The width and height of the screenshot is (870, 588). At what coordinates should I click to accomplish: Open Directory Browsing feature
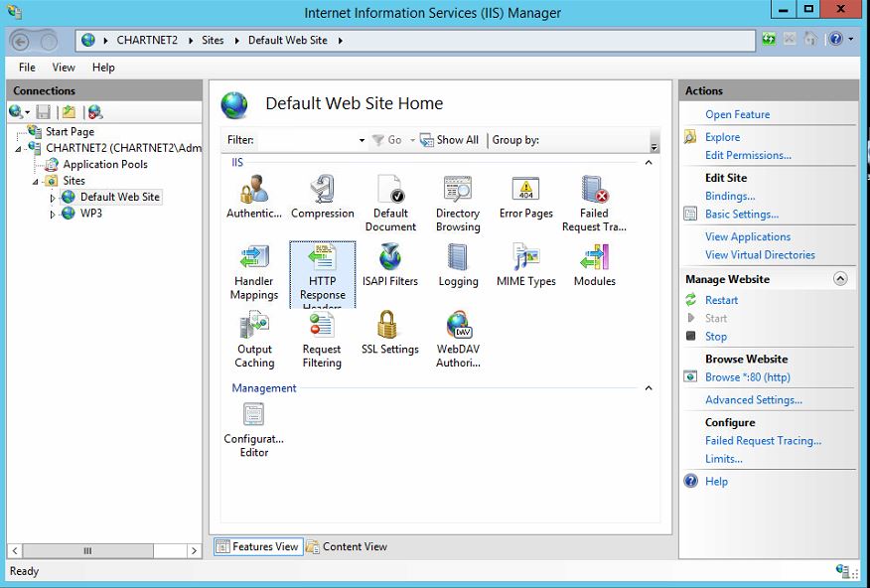pos(458,204)
